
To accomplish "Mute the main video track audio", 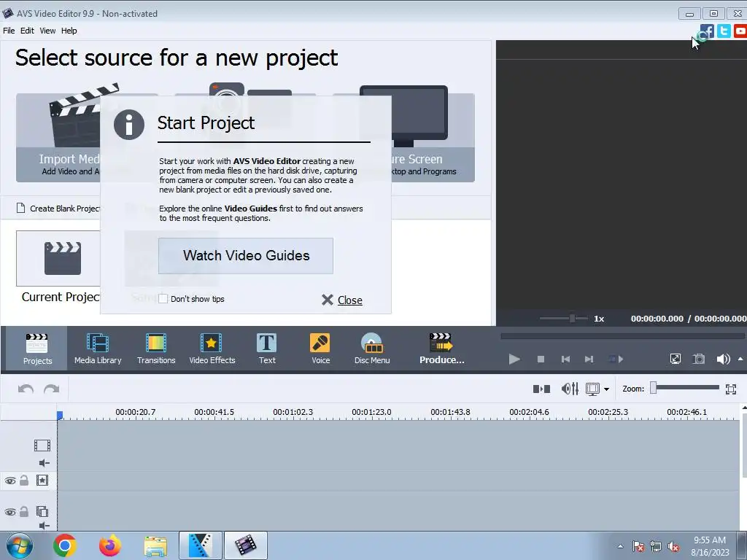I will coord(44,463).
